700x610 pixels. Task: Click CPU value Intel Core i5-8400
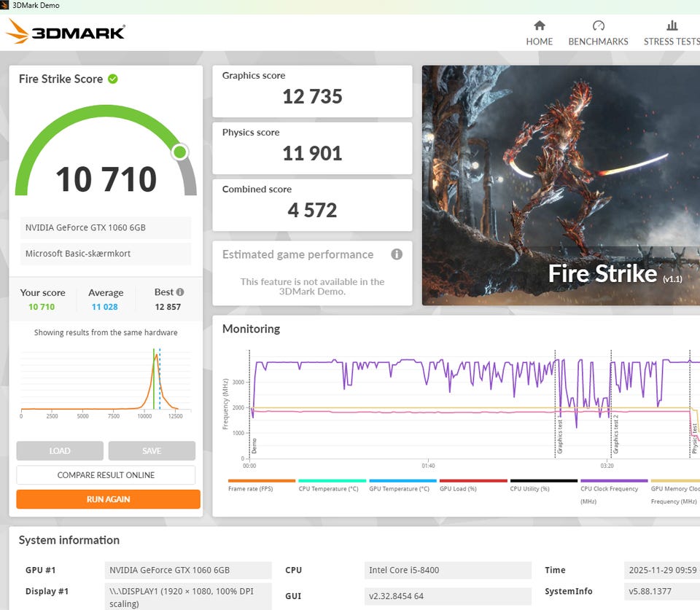pyautogui.click(x=448, y=571)
